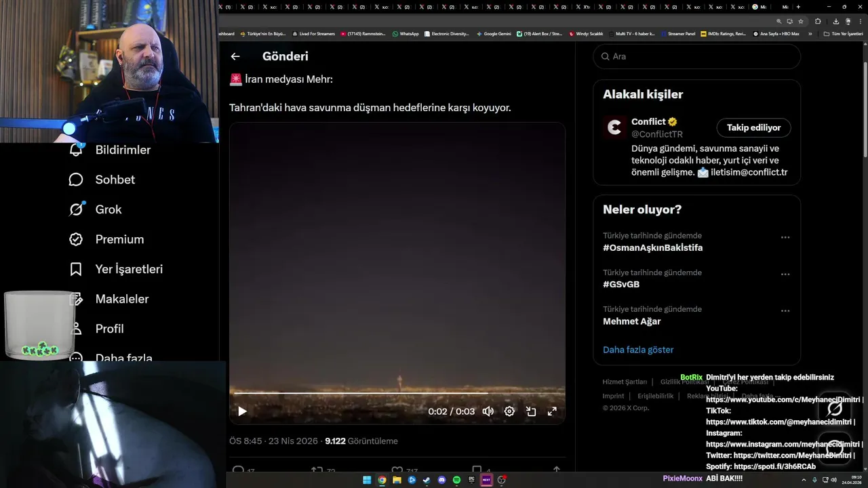Open the ÖS 8:45 · 23 Nis 2026 timestamp
The height and width of the screenshot is (488, 868).
pos(273,441)
